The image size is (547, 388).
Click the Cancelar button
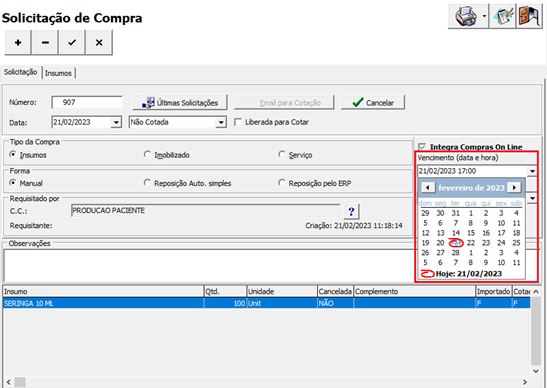point(373,103)
